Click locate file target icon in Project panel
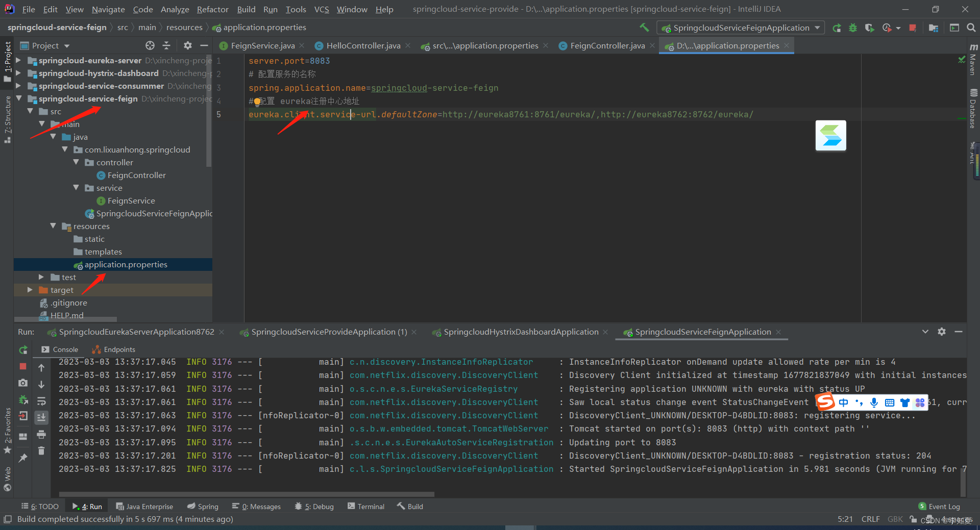Viewport: 980px width, 530px height. point(150,45)
